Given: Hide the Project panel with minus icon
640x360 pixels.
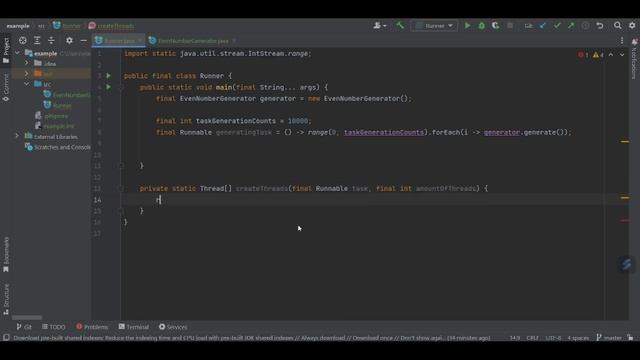Looking at the screenshot, I should tap(84, 40).
